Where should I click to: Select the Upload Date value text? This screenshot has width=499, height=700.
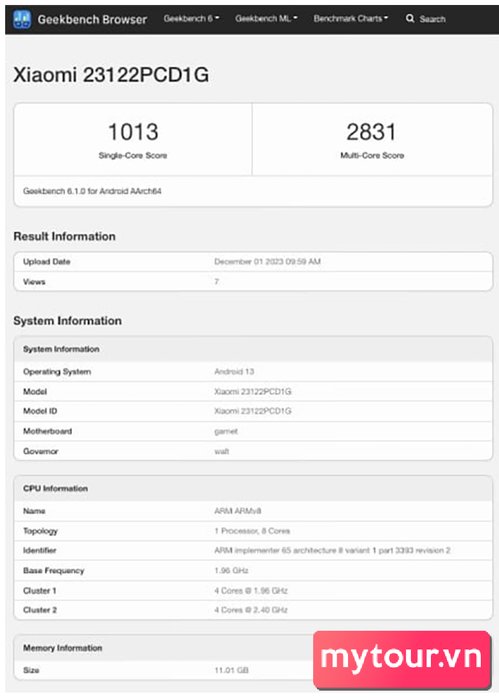[267, 262]
